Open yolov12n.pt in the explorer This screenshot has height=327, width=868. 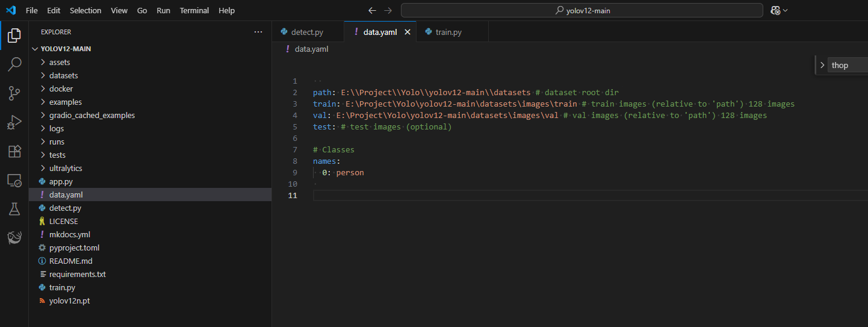[150, 301]
